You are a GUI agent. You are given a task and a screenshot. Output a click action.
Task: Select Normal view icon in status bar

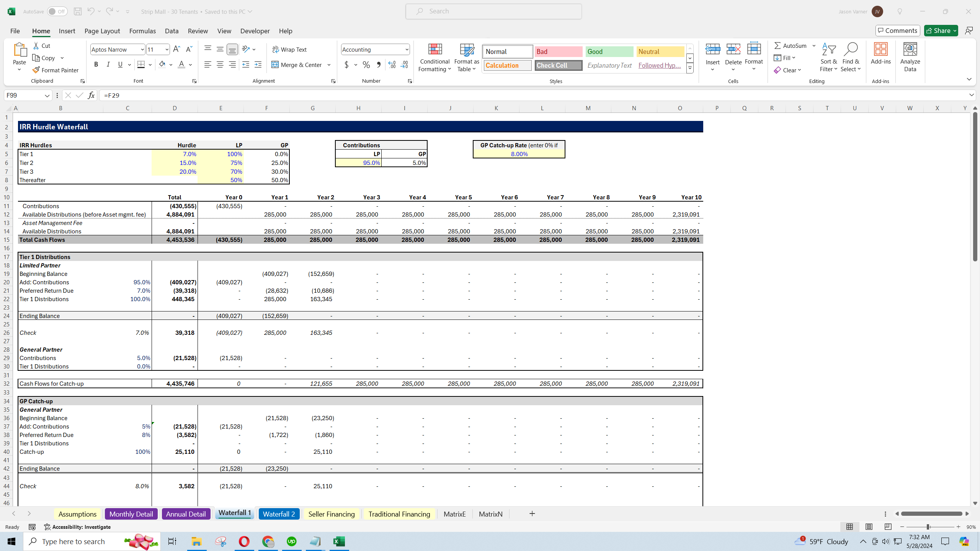pos(849,527)
